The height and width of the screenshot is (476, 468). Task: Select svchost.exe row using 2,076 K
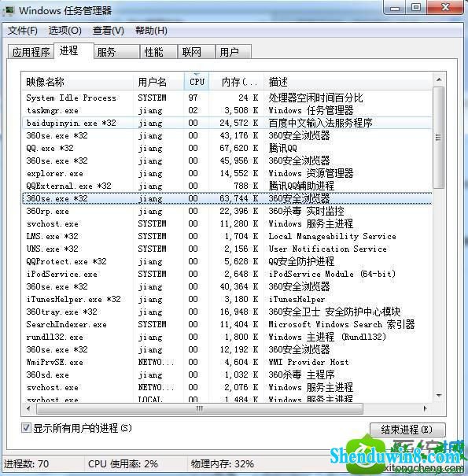click(x=227, y=387)
